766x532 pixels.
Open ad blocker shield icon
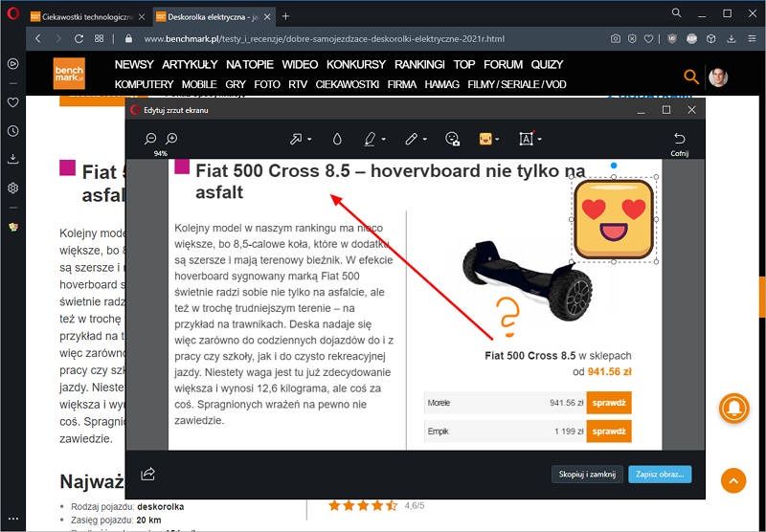pos(672,38)
